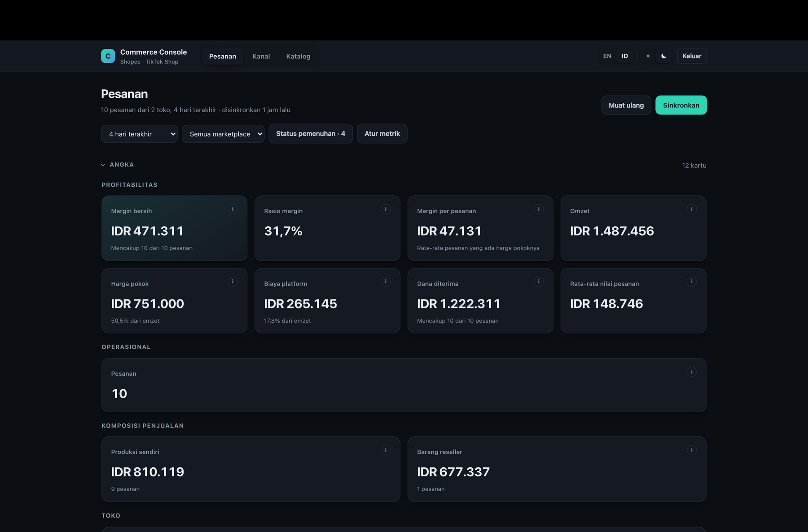Open the 4 hari terakhir date dropdown
The height and width of the screenshot is (532, 808).
(x=139, y=134)
